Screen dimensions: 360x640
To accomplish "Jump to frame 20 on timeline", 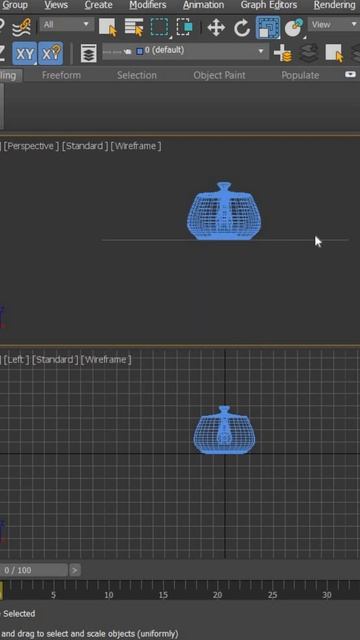I will point(217,595).
